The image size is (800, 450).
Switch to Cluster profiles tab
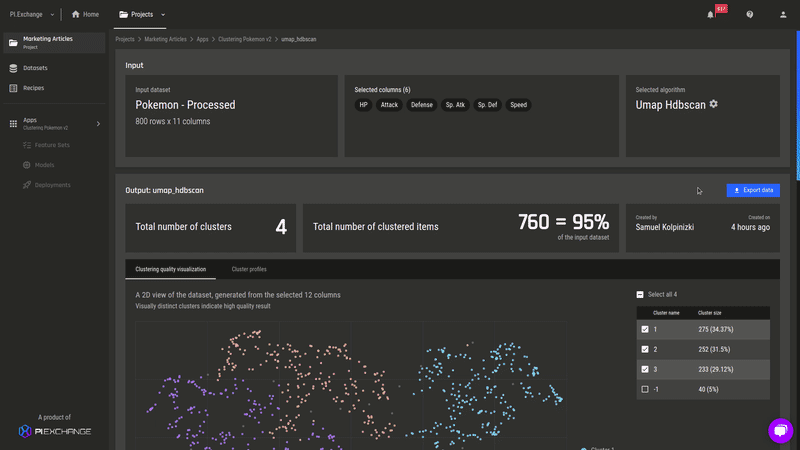(249, 269)
